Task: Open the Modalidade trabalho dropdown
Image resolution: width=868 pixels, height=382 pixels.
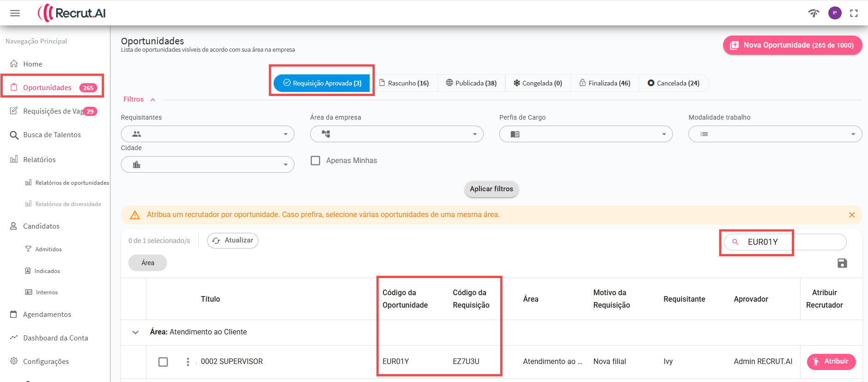Action: [775, 134]
